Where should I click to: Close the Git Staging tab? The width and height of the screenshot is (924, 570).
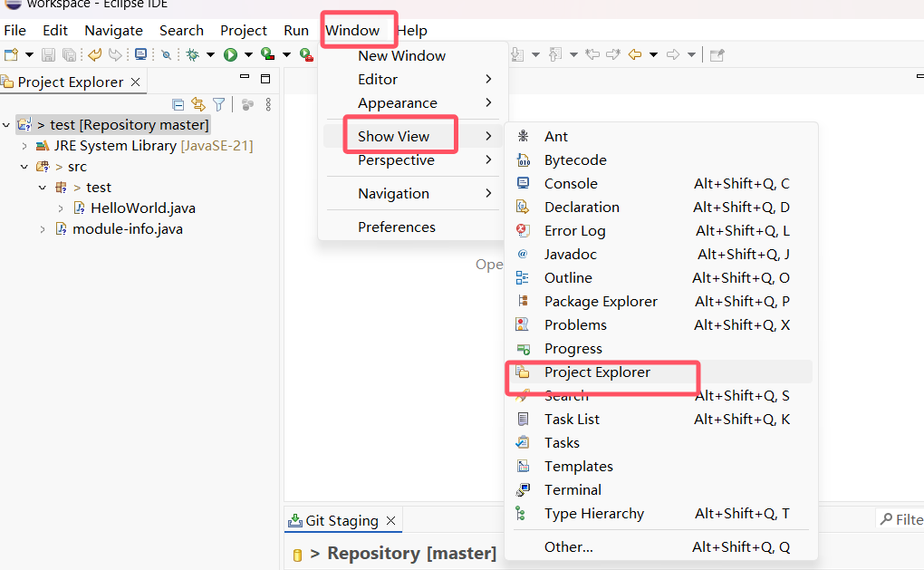[x=390, y=521]
